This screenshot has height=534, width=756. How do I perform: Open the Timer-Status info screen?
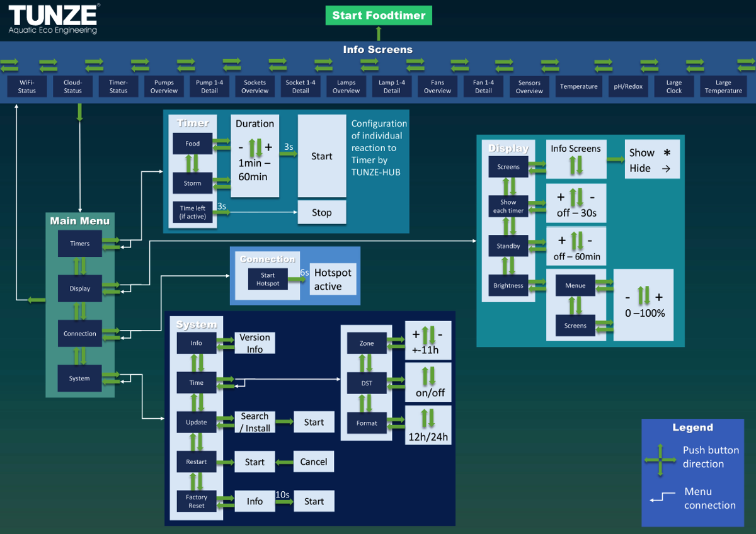point(118,86)
